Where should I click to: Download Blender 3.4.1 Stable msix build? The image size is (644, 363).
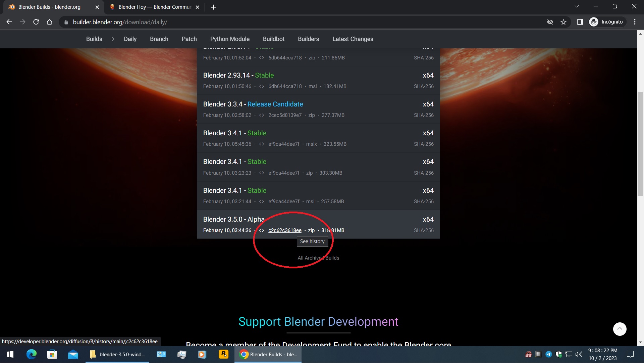(234, 133)
